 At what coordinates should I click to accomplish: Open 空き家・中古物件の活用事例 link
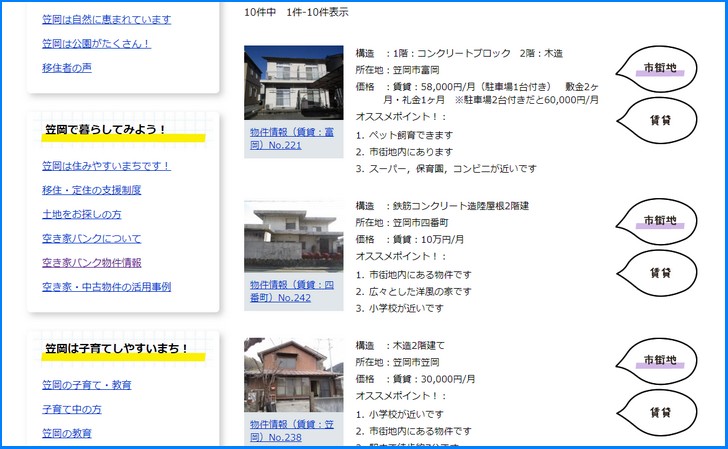point(106,286)
